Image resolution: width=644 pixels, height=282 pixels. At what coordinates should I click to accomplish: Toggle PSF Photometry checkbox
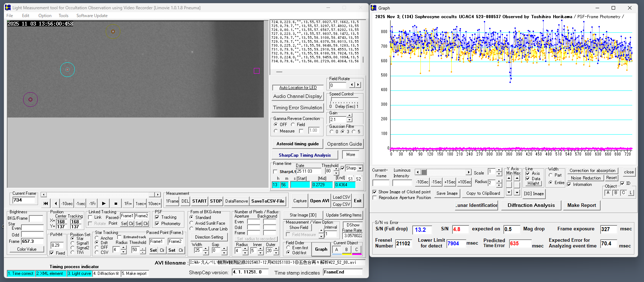pos(157,224)
